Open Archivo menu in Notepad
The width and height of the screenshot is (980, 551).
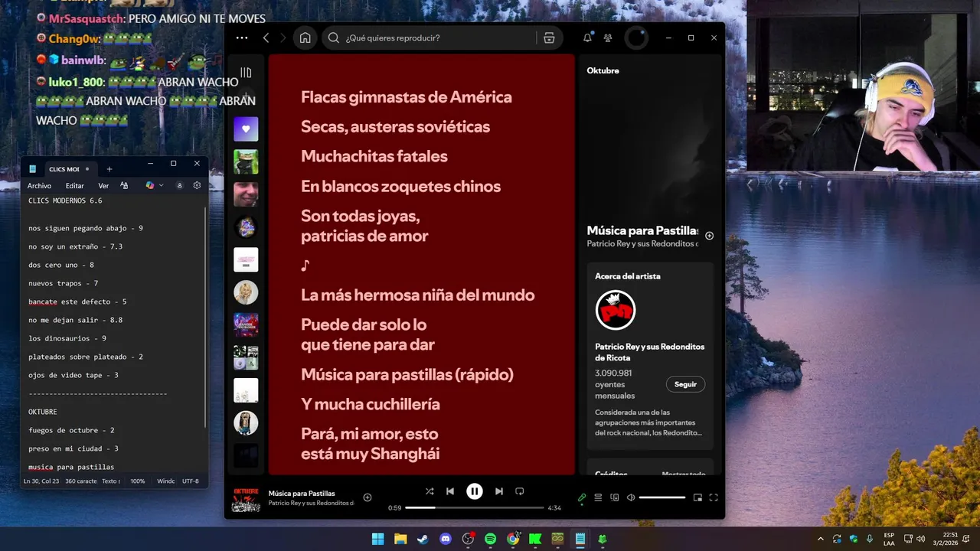[x=39, y=186]
